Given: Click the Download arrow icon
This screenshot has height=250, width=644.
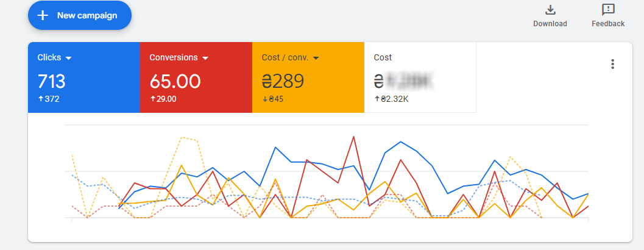Looking at the screenshot, I should point(550,10).
